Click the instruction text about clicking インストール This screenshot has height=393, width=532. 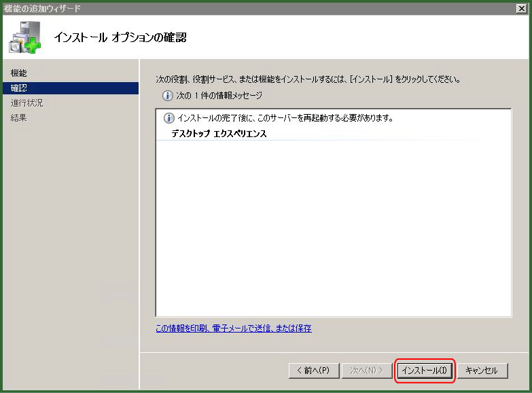[308, 79]
